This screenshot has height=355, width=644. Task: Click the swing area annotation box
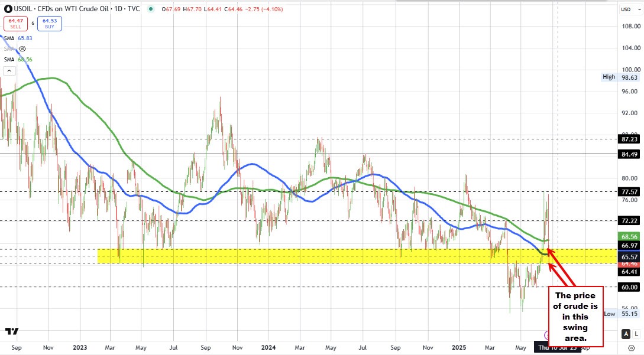point(576,317)
